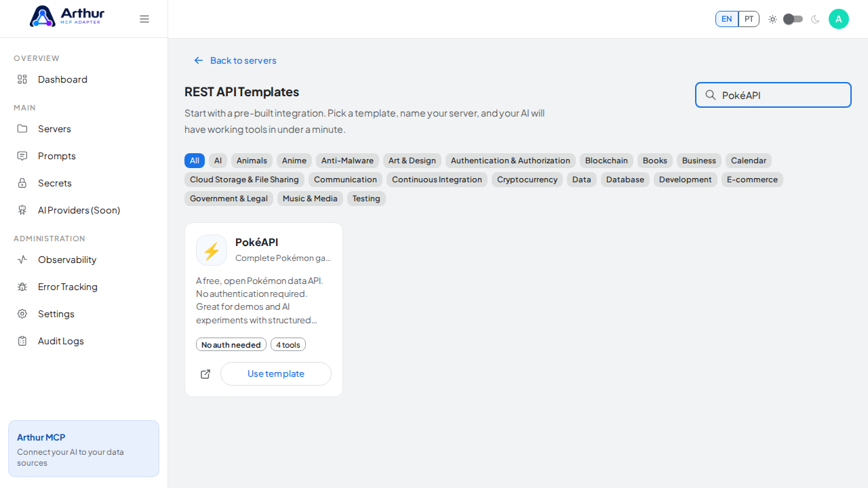Click the Prompts chat icon

pyautogui.click(x=22, y=156)
